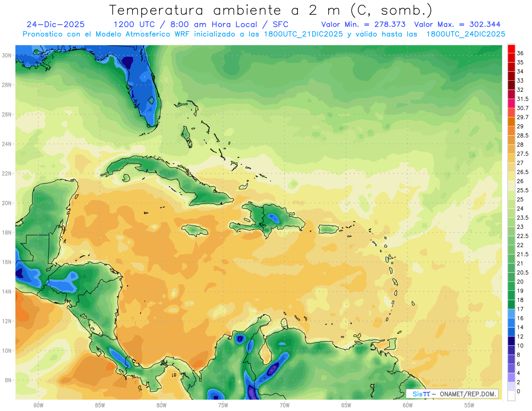
Task: Click longitude axis label "75W"
Action: pyautogui.click(x=223, y=406)
